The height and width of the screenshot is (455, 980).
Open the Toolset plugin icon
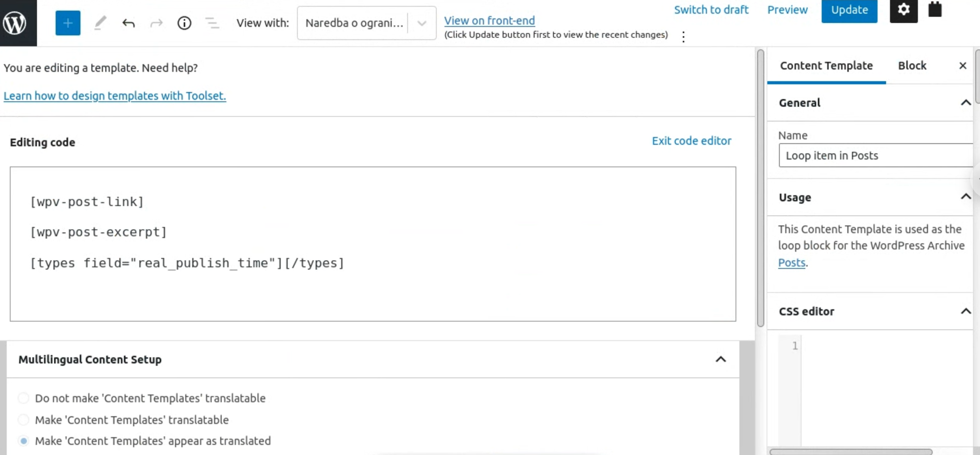click(x=935, y=9)
